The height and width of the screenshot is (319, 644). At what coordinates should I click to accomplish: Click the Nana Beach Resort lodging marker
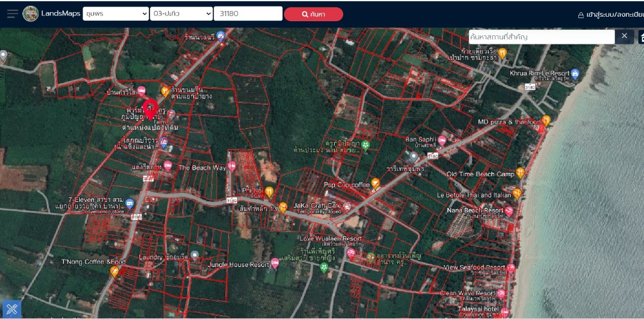coord(509,211)
